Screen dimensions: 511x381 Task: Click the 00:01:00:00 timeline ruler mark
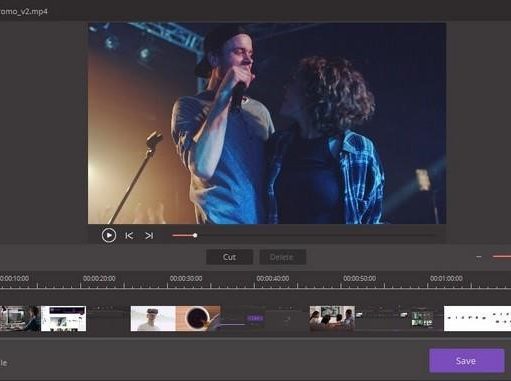(446, 278)
